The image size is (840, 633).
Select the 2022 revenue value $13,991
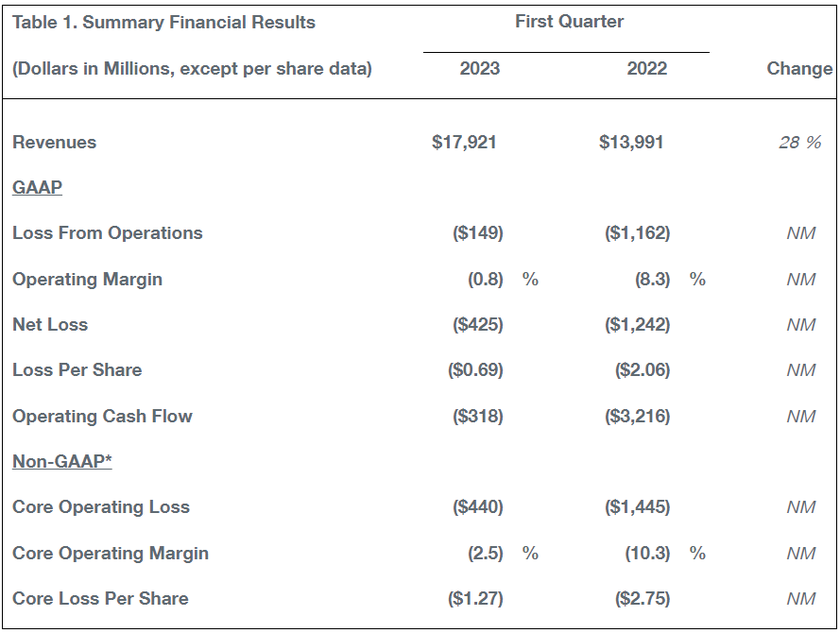pyautogui.click(x=631, y=142)
